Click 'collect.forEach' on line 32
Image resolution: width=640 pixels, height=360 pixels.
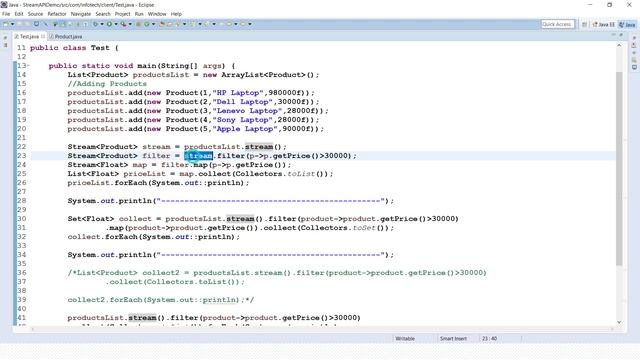click(102, 237)
